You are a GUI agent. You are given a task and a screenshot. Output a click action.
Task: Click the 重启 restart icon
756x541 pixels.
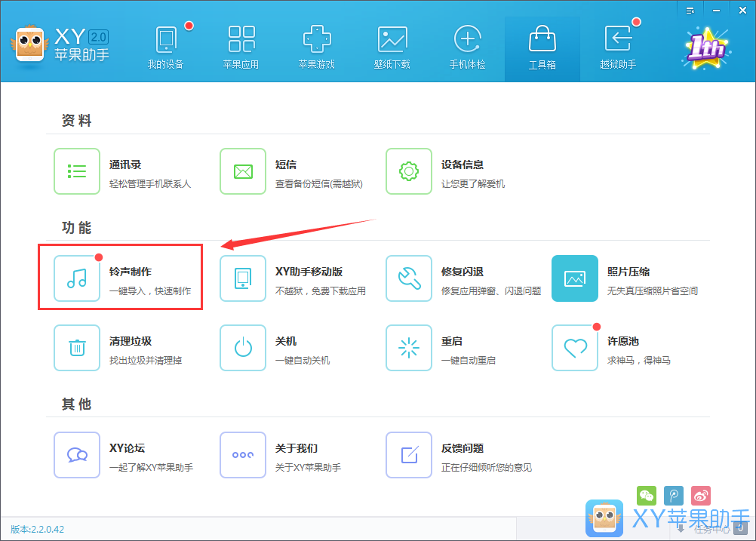[x=408, y=347]
